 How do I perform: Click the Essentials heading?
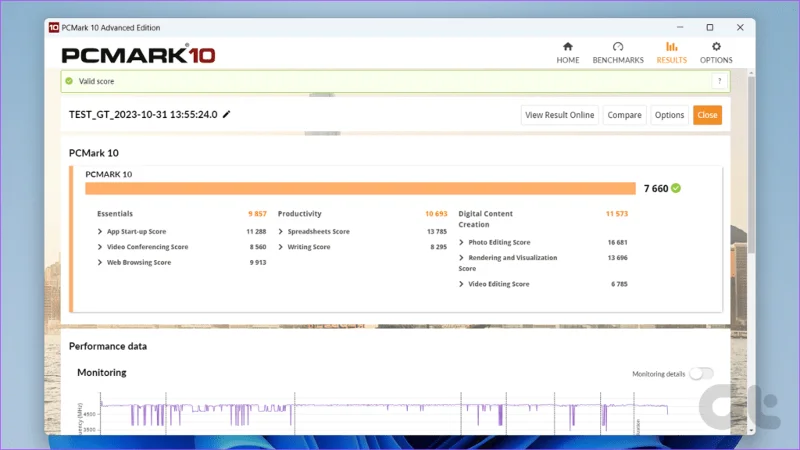point(115,214)
